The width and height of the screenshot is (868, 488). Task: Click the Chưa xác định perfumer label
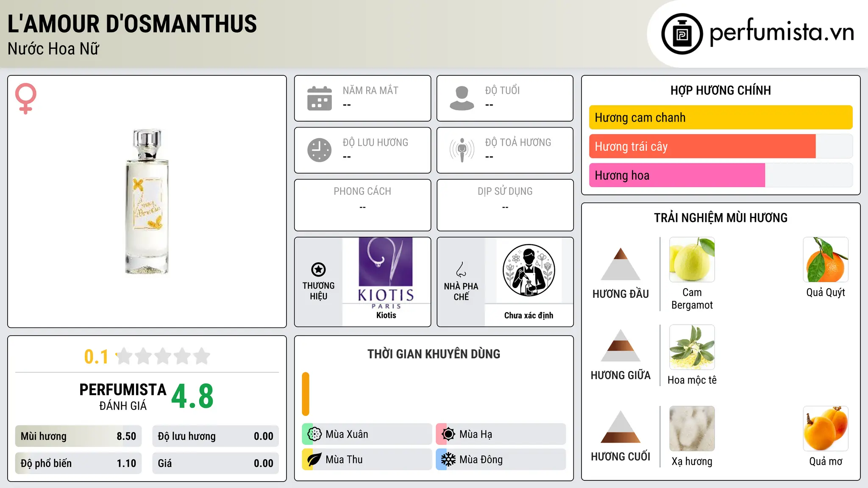529,315
